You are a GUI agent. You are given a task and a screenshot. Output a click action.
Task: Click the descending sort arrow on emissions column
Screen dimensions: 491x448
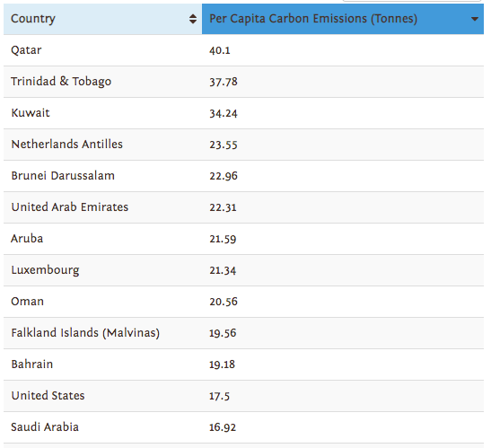tap(475, 19)
